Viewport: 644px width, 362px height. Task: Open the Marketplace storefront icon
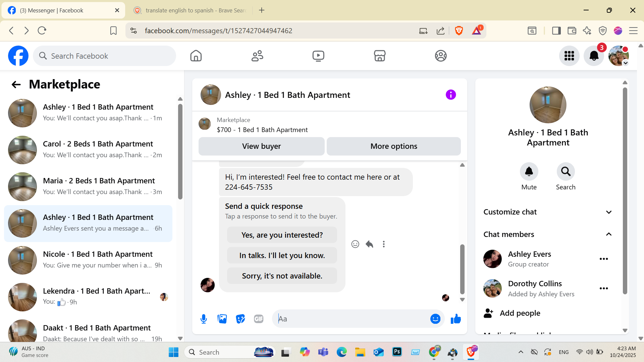(380, 56)
